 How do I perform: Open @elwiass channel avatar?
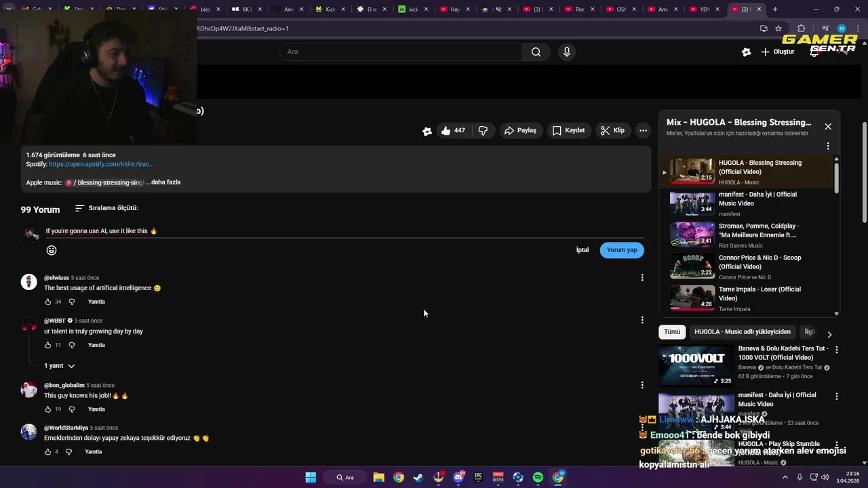point(28,282)
